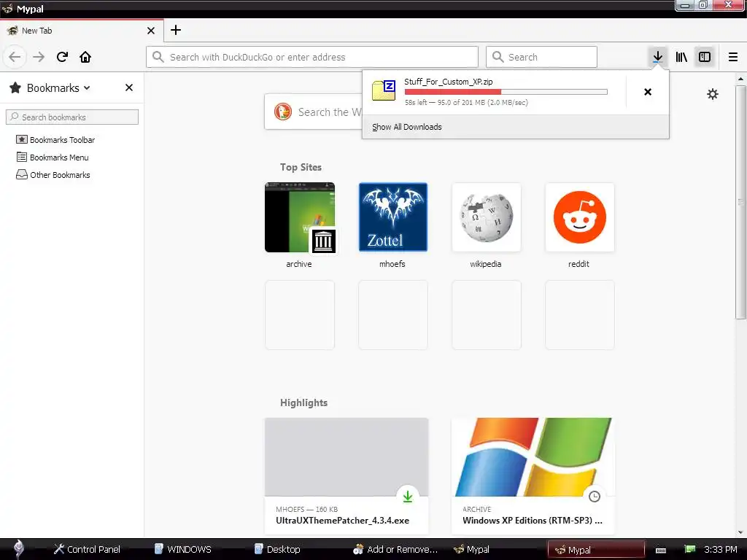
Task: Switch to Control Panel taskbar item
Action: click(x=87, y=550)
